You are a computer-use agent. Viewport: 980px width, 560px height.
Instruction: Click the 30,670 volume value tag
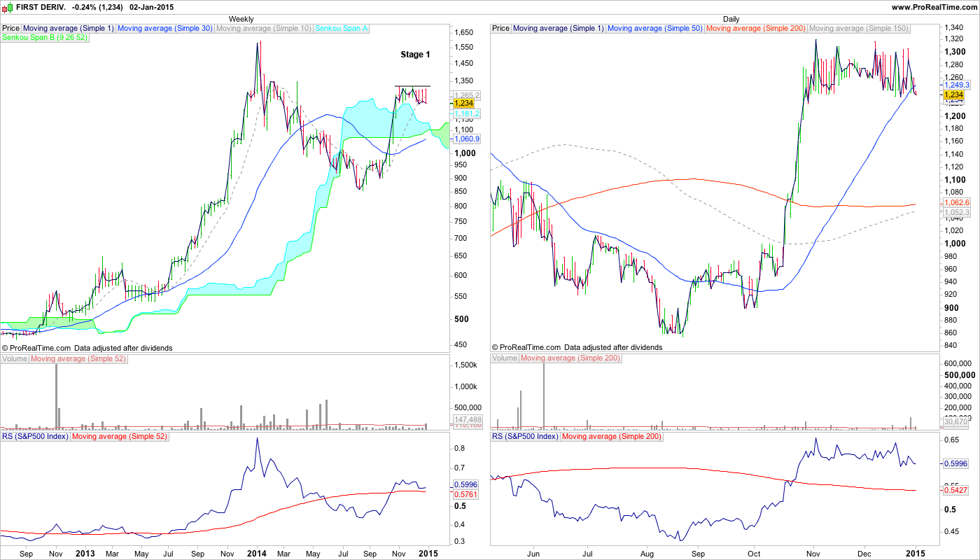(x=955, y=421)
